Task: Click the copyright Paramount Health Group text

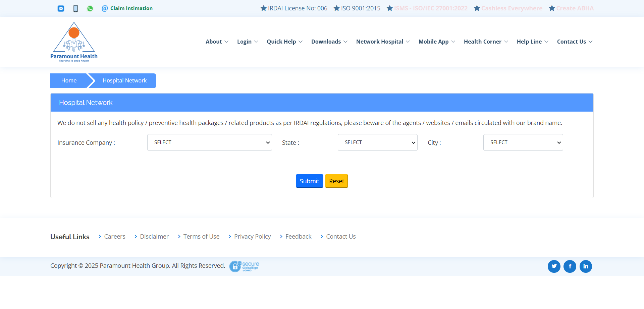Action: tap(138, 266)
